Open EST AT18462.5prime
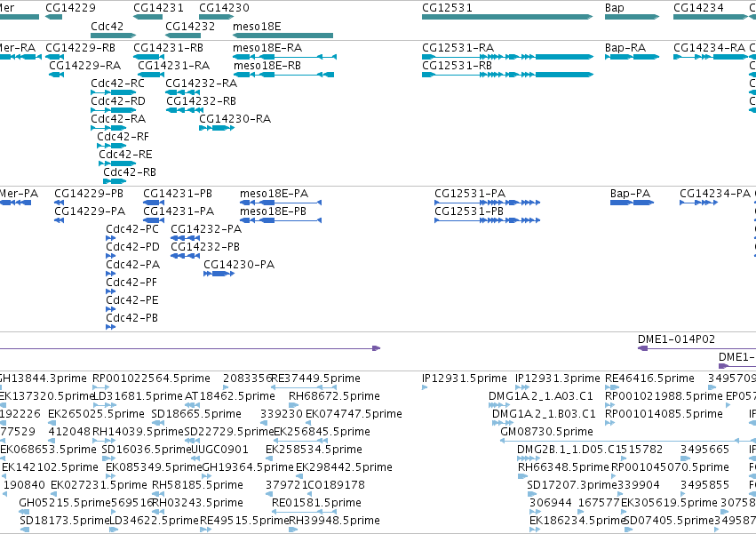756x534 pixels. (x=230, y=396)
